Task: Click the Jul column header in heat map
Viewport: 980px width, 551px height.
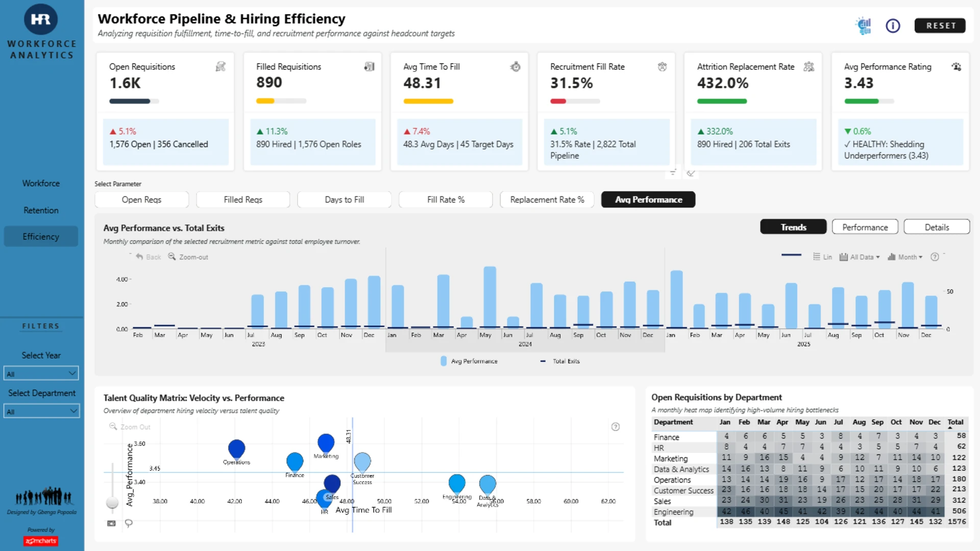Action: point(838,422)
